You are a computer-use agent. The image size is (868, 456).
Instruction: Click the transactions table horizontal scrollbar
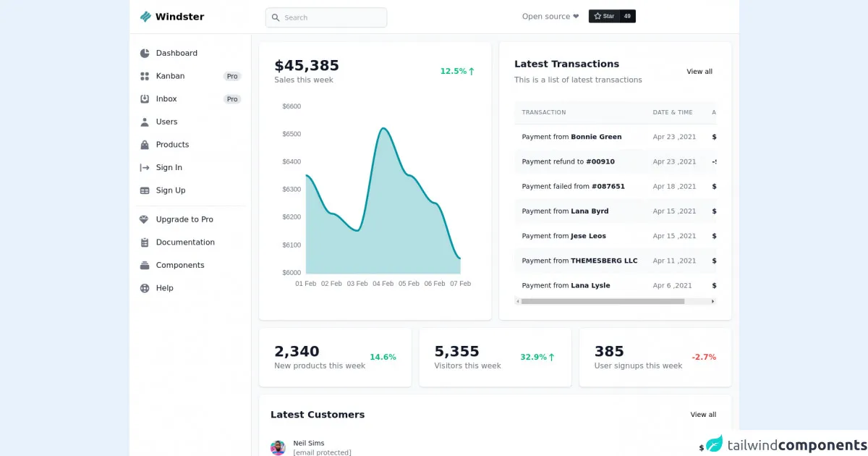pyautogui.click(x=602, y=301)
